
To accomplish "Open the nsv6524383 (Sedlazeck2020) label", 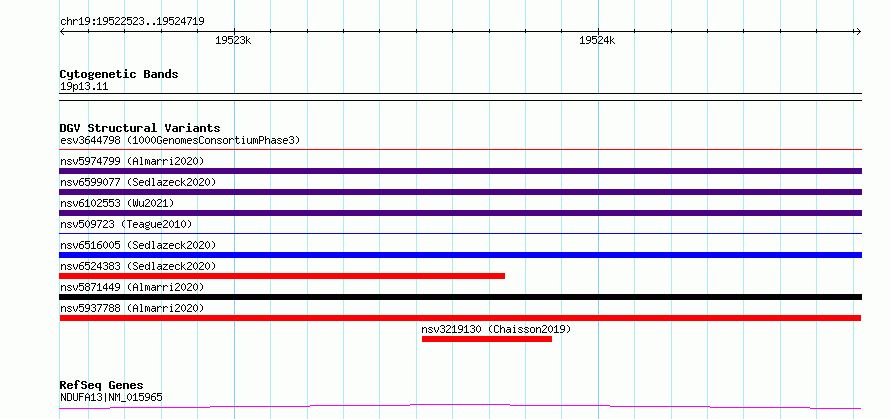I will [138, 266].
